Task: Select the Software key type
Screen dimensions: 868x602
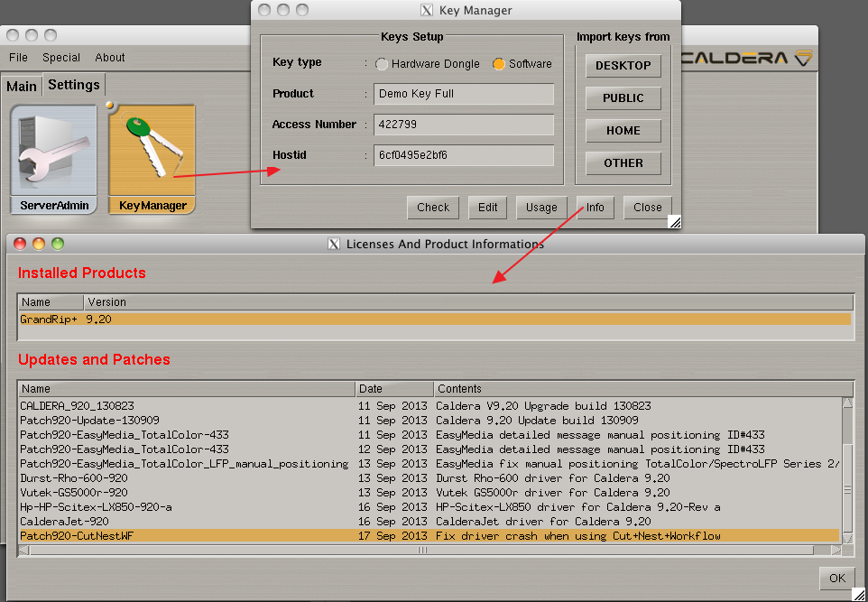Action: click(x=499, y=64)
